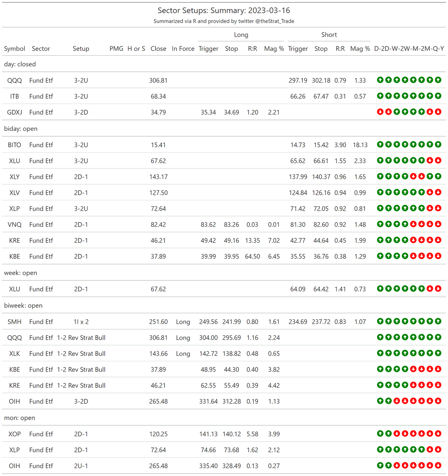448x476 pixels.
Task: Click the green 2W arrow in the VNQ row
Action: click(405, 224)
